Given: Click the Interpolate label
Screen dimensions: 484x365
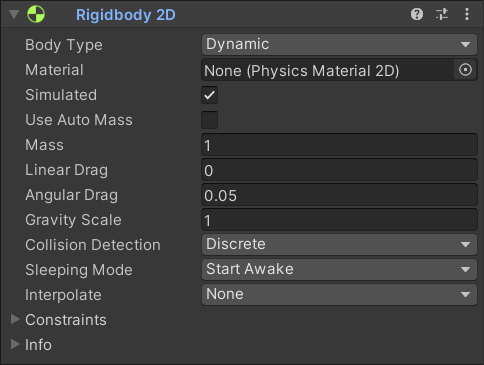Looking at the screenshot, I should pos(63,295).
